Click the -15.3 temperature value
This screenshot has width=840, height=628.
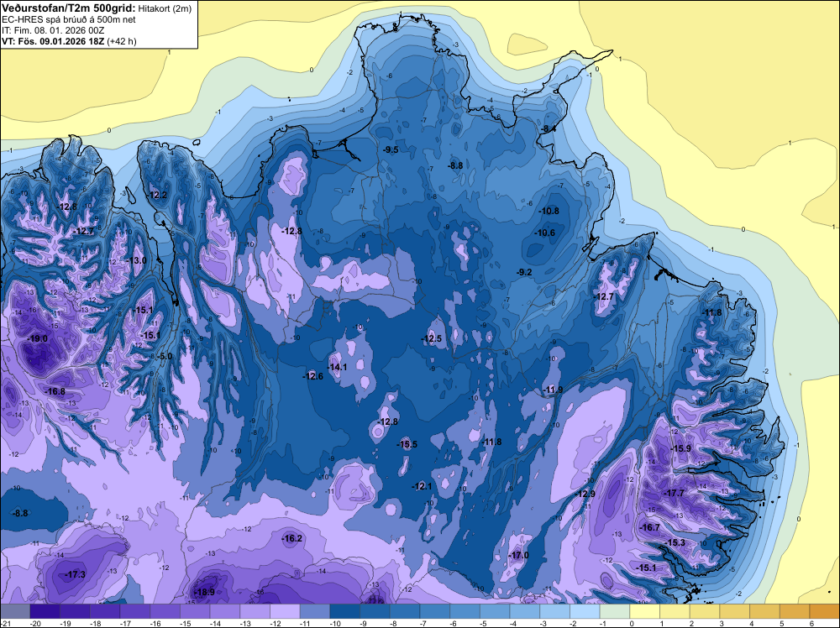click(x=675, y=543)
